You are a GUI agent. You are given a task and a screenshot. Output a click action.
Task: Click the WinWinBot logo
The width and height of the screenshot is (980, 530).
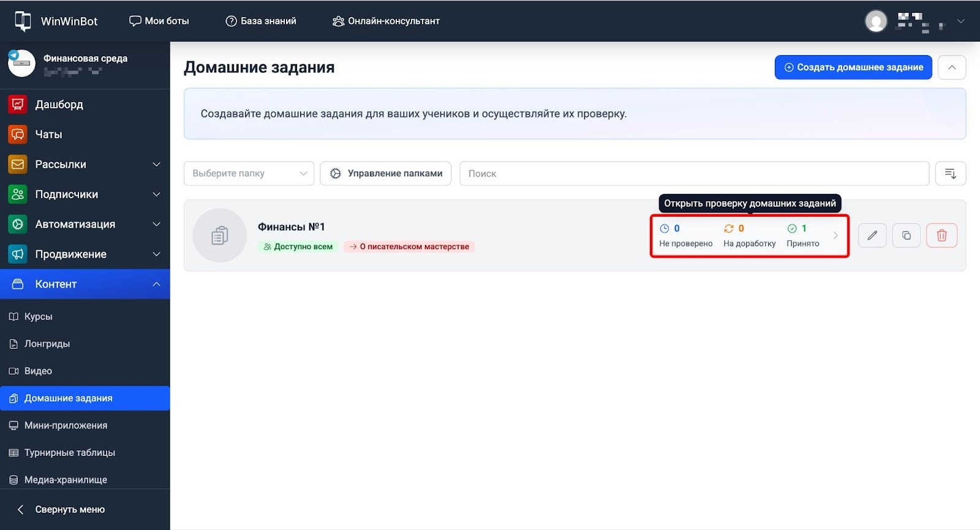click(56, 21)
